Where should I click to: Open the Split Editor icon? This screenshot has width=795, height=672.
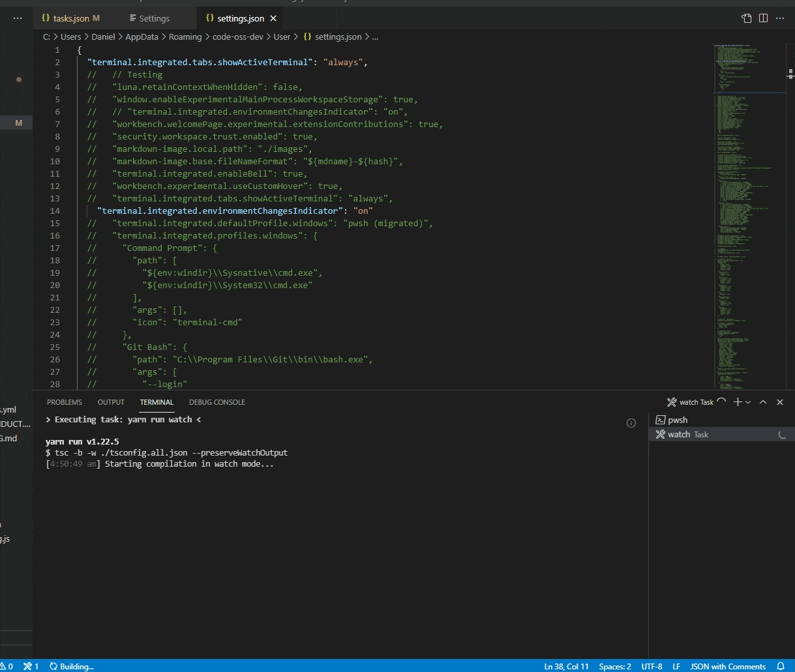pos(763,18)
